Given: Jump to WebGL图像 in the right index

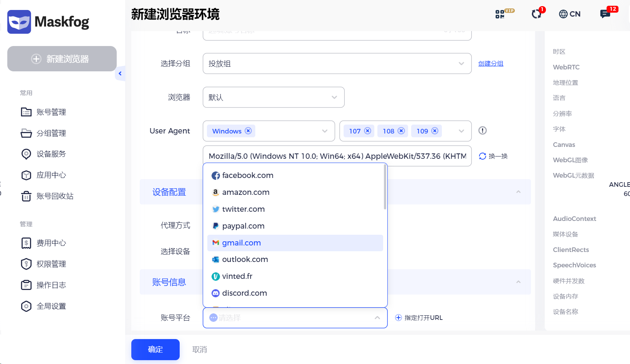Looking at the screenshot, I should tap(570, 160).
